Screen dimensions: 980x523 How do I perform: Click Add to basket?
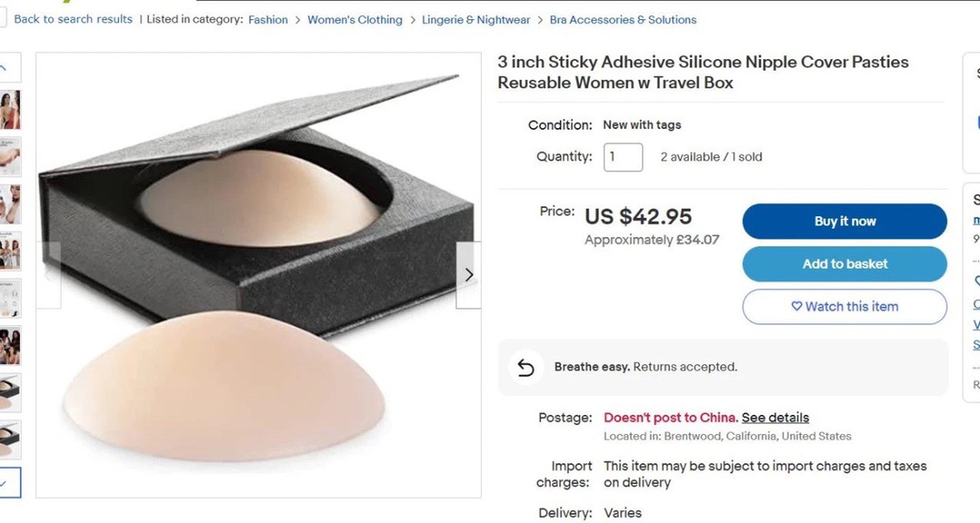pyautogui.click(x=845, y=264)
